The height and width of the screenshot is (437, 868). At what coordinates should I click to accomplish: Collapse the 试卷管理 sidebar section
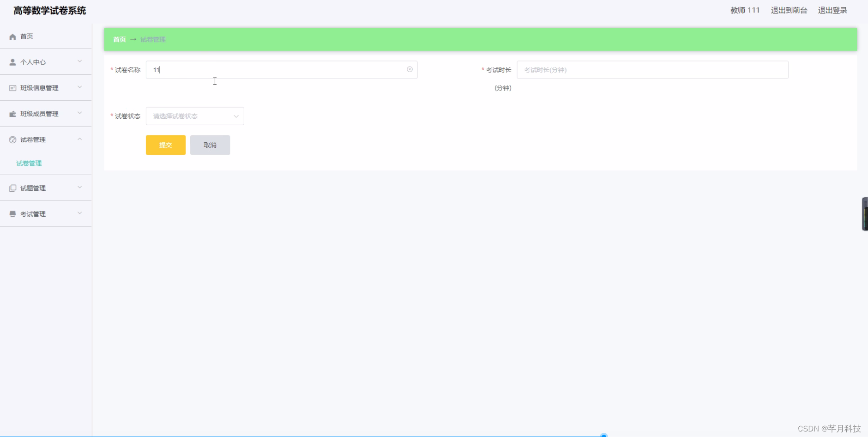pyautogui.click(x=79, y=139)
